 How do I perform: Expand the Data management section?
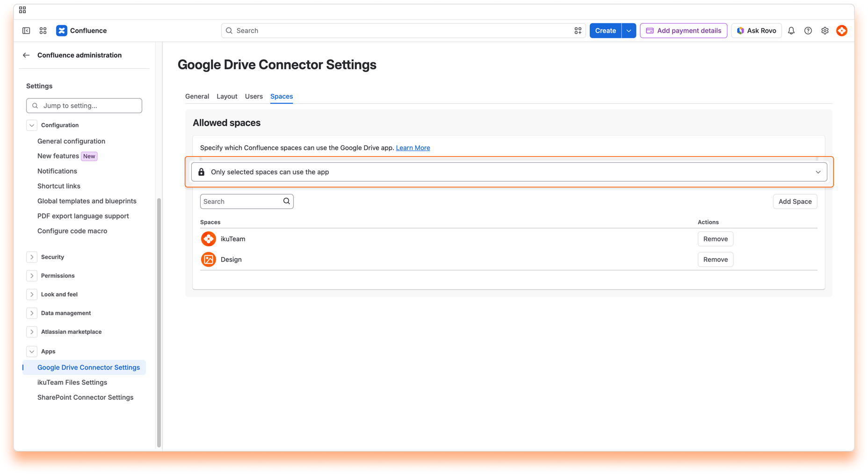[x=31, y=313]
